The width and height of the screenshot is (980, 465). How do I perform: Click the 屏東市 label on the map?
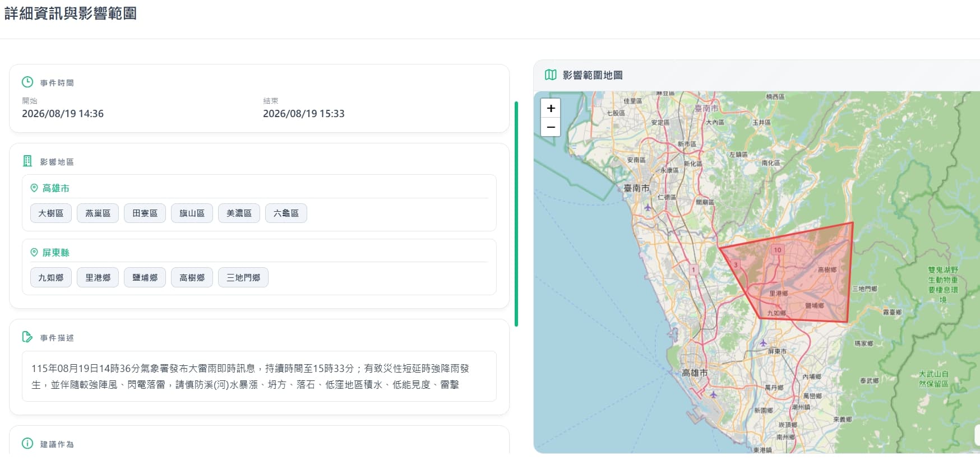point(778,351)
